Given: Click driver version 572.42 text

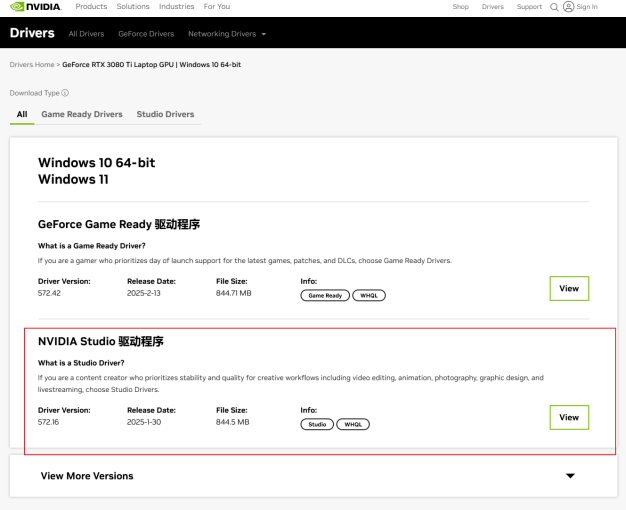Looking at the screenshot, I should [49, 293].
